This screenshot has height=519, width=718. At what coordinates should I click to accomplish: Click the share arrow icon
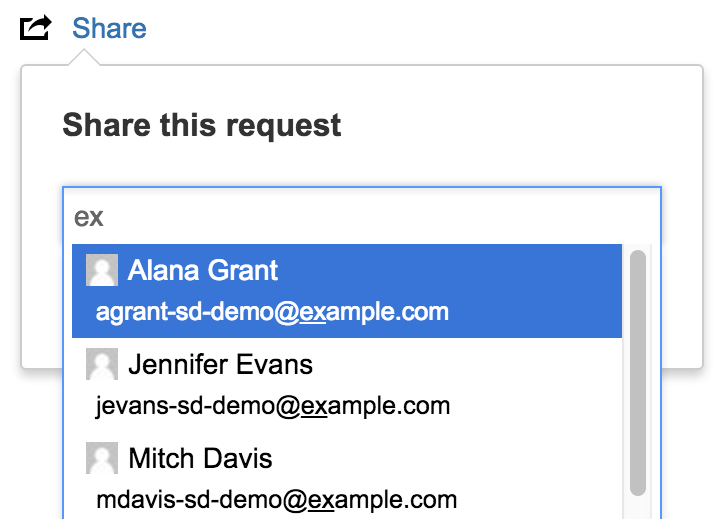click(x=36, y=28)
